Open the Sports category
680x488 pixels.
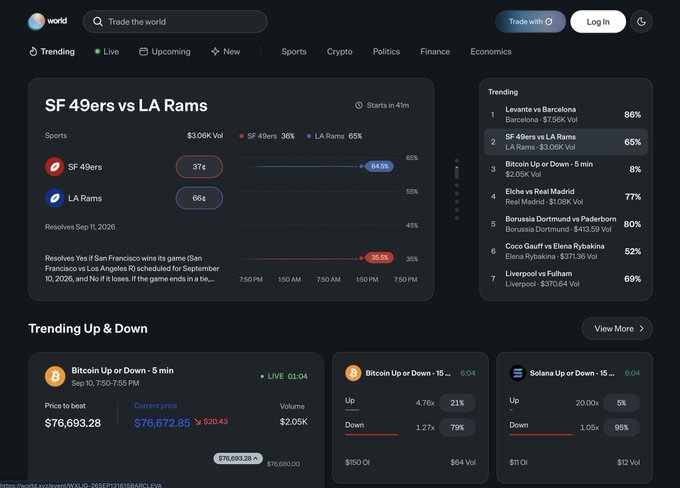coord(294,52)
